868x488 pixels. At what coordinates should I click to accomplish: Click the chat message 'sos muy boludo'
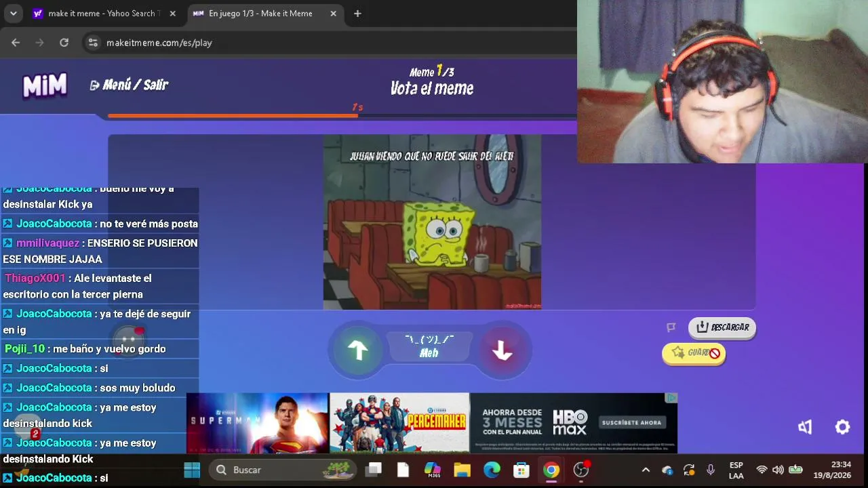138,388
